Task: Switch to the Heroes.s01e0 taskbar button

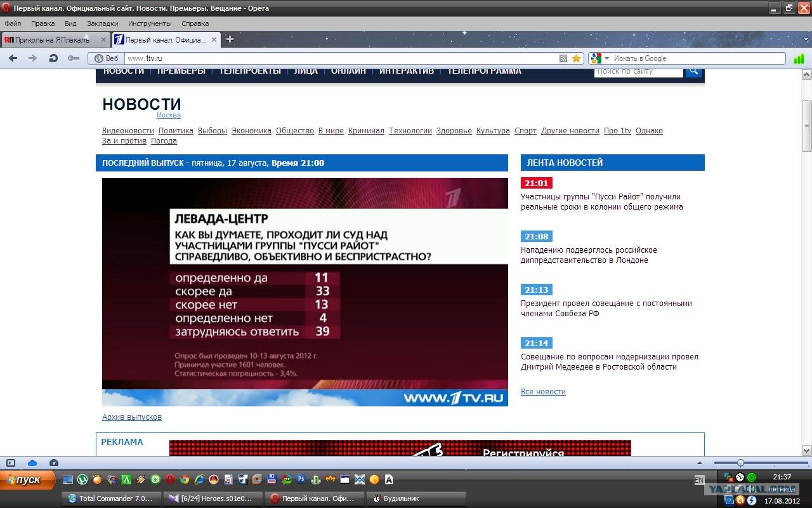Action: click(x=213, y=498)
